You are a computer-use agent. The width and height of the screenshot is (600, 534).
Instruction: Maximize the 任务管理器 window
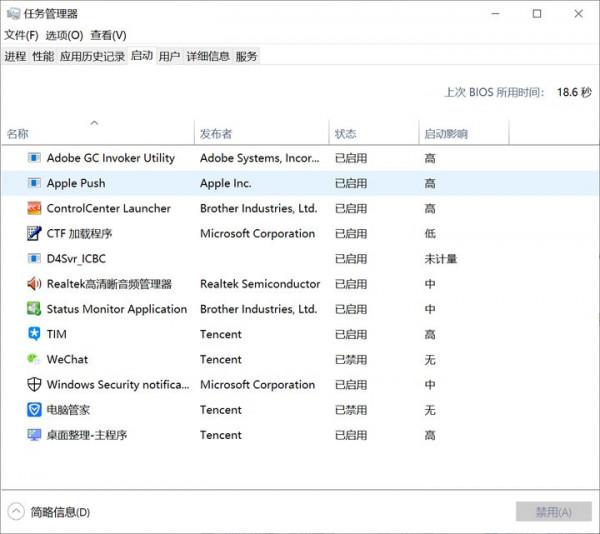[x=537, y=14]
